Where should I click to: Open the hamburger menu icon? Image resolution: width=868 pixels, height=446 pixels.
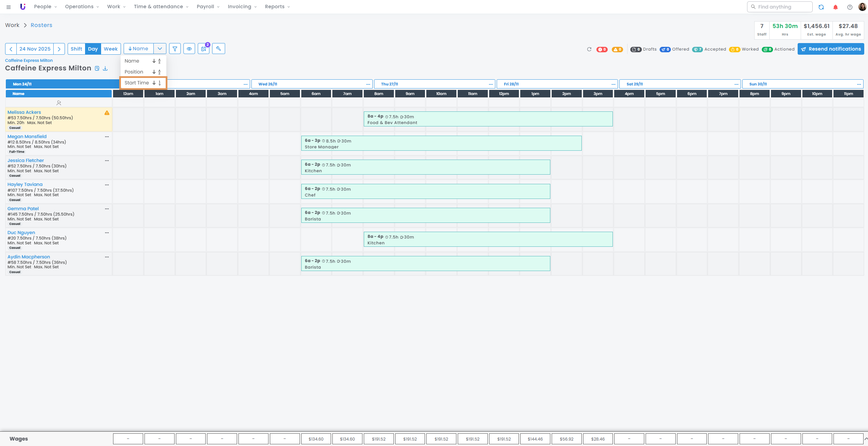click(9, 7)
